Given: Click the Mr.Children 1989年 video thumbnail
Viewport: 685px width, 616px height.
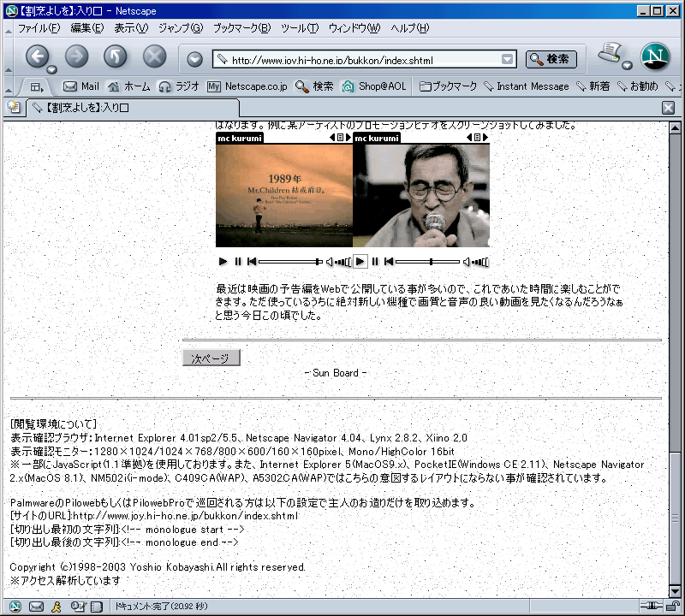Looking at the screenshot, I should tap(284, 196).
